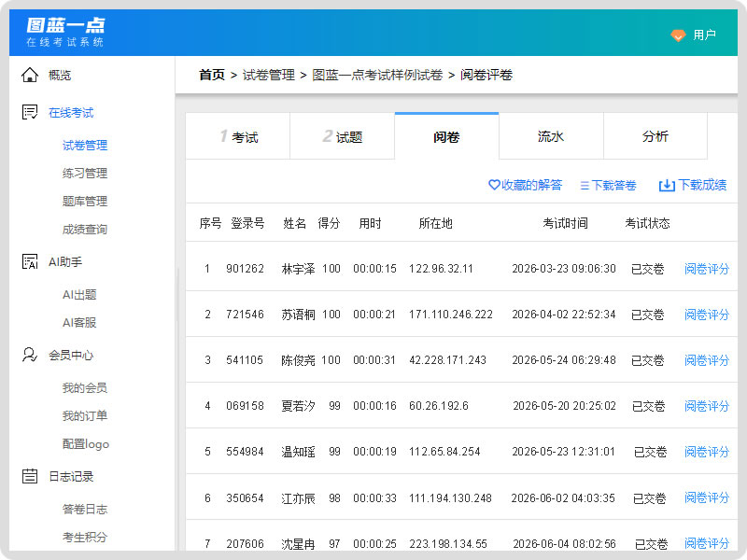Open 试卷管理 in the sidebar
Image resolution: width=747 pixels, height=560 pixels.
pos(85,146)
